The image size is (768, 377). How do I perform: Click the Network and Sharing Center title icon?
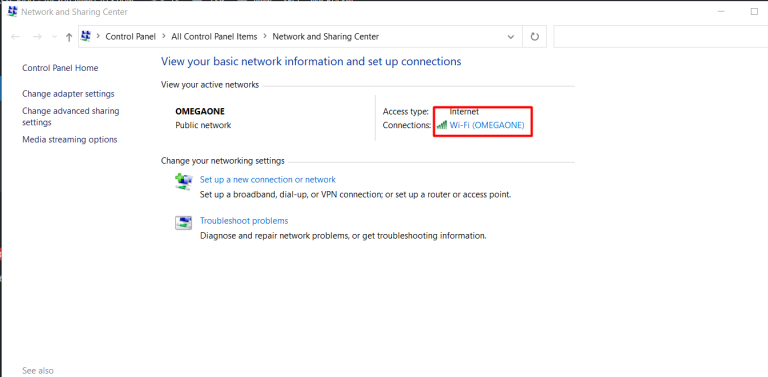coord(12,11)
